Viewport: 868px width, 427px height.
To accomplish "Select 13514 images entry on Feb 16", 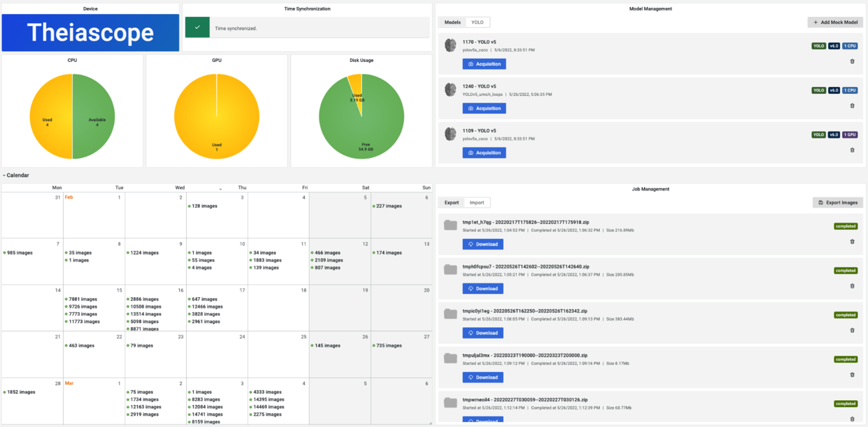I will pos(143,314).
